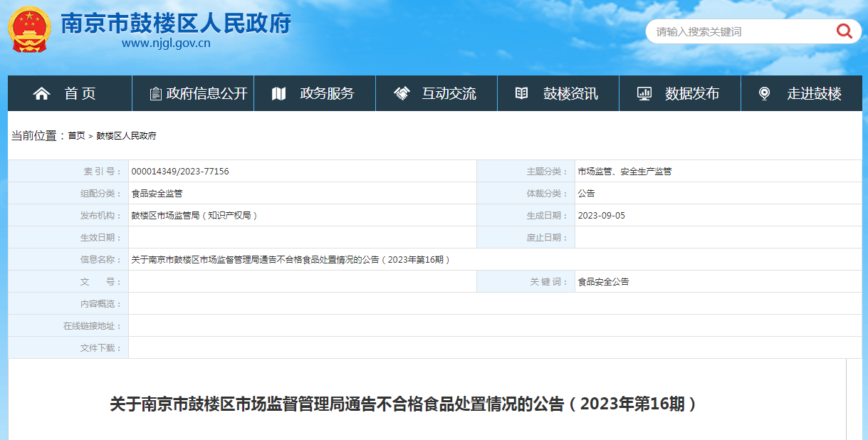Select the generation date 2023-09-05
Screen dimensions: 868x440
point(602,216)
